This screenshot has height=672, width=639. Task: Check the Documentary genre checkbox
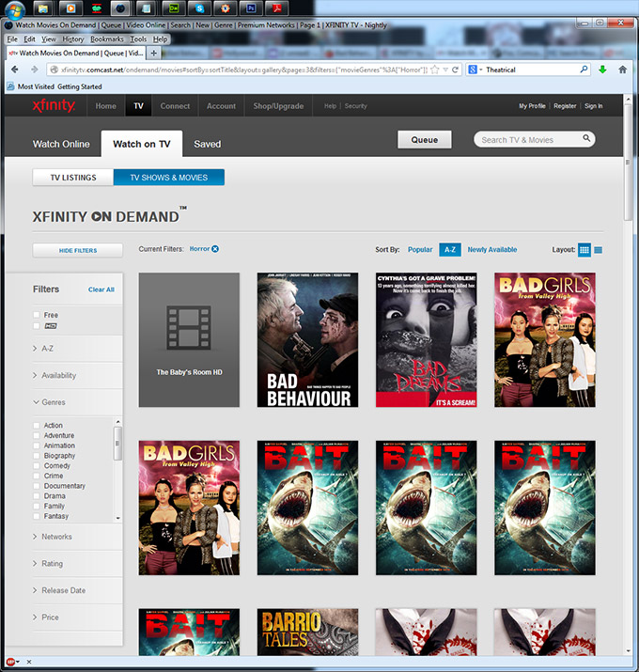point(37,486)
